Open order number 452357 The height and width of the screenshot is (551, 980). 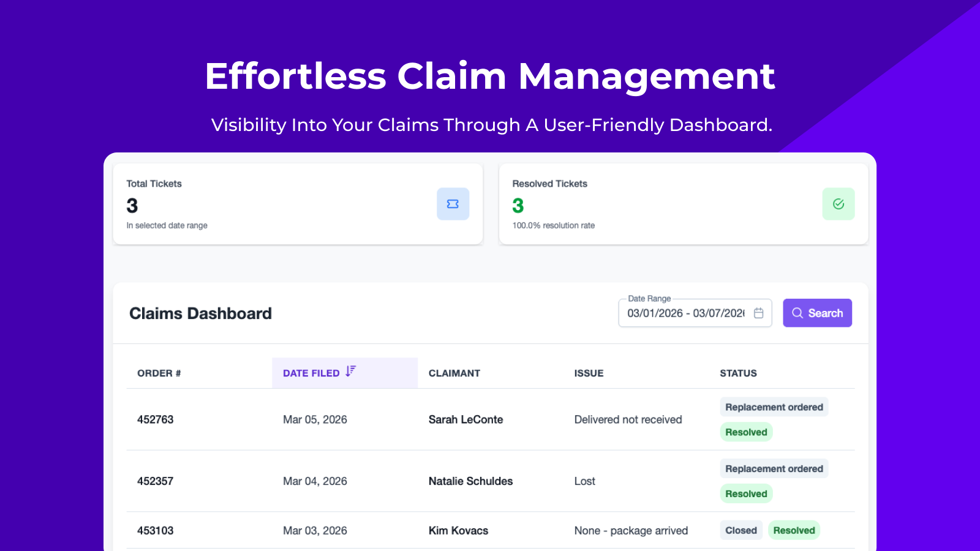tap(155, 481)
